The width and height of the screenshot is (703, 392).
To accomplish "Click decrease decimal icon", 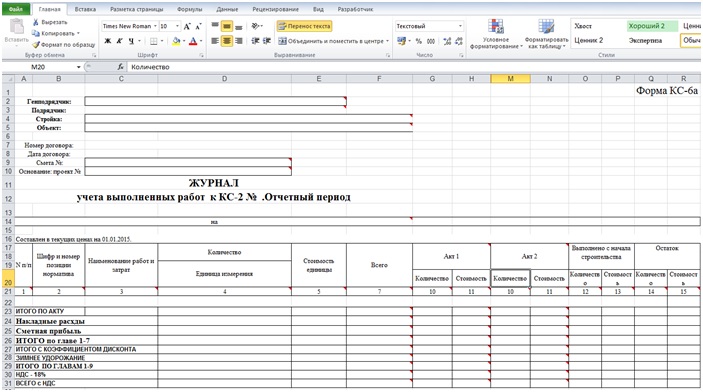I will tap(459, 41).
